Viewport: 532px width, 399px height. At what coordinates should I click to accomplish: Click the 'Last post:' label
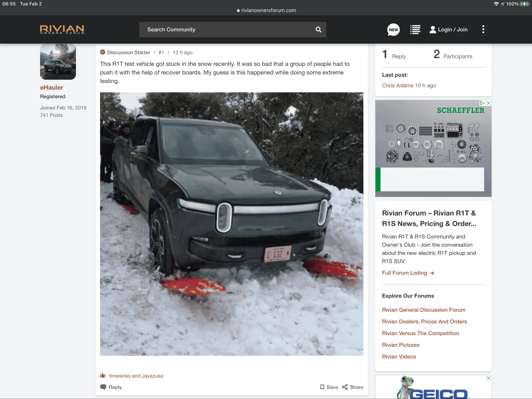pyautogui.click(x=395, y=75)
